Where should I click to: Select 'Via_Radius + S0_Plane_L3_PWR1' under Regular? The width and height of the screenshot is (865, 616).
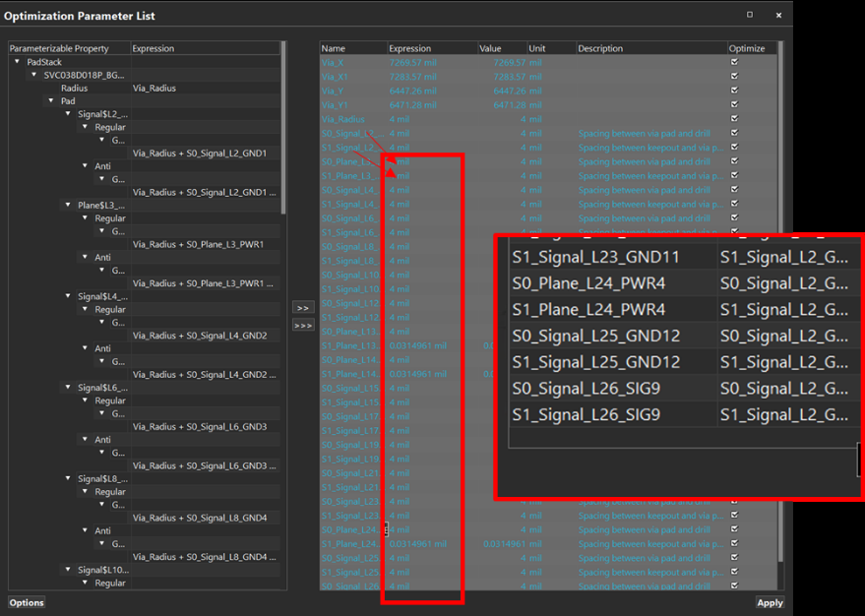(199, 244)
